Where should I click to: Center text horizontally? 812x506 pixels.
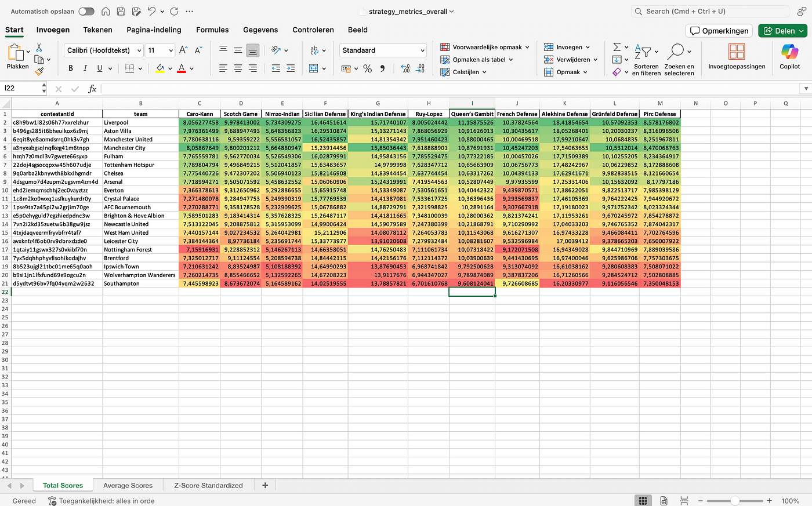pos(238,68)
